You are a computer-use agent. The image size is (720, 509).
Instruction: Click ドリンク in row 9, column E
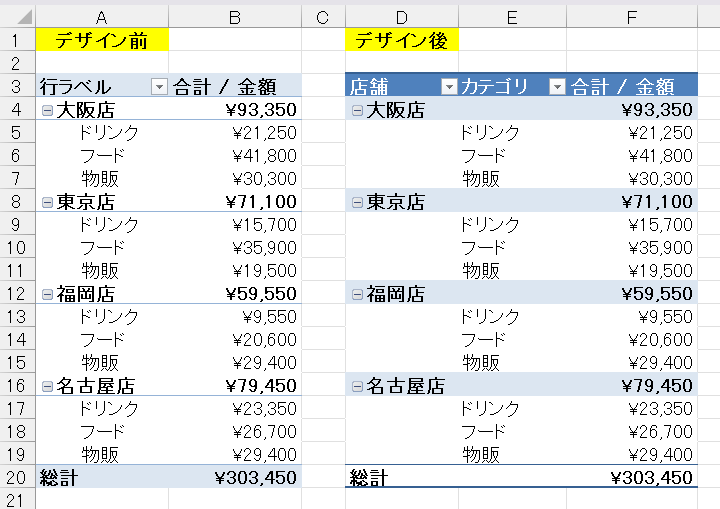[x=489, y=225]
